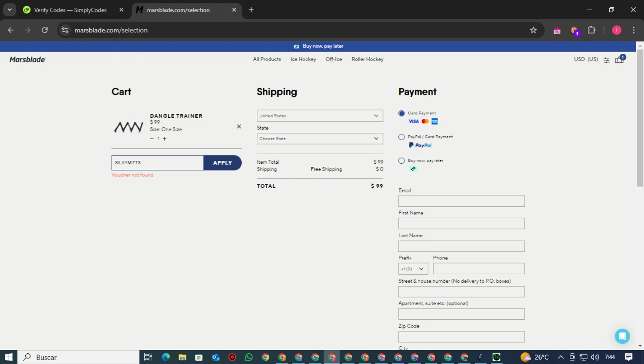Select Buy now, pay later radio option
The image size is (644, 364).
click(x=401, y=161)
